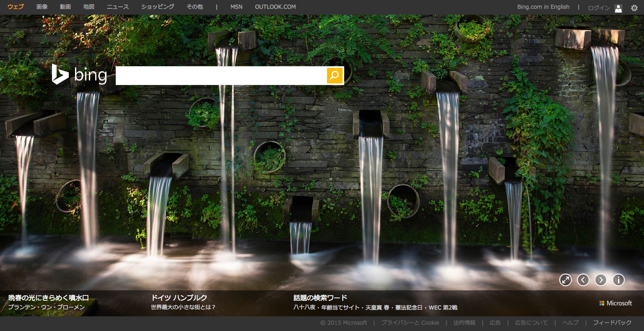Viewport: 644px width, 331px height.
Task: Expand the その他 (More) menu
Action: [195, 7]
